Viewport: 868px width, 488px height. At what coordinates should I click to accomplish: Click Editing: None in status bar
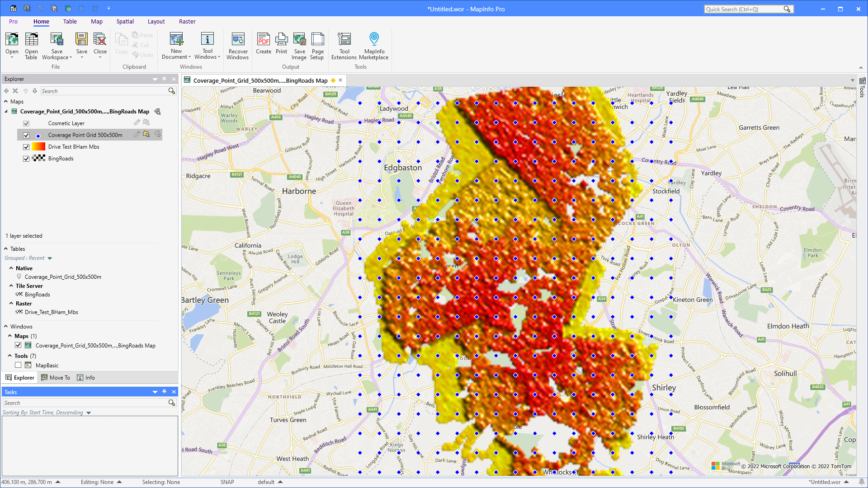(97, 482)
